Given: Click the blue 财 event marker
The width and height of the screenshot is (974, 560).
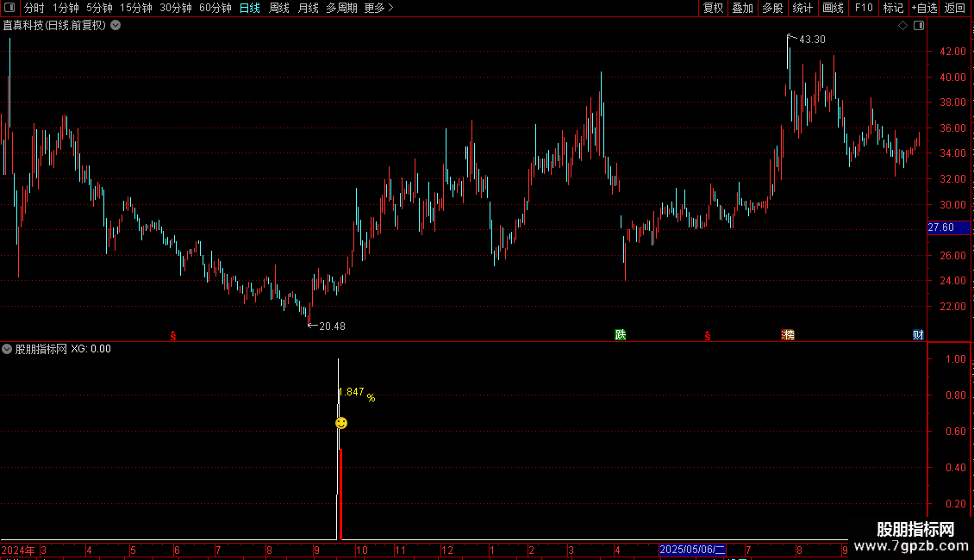Looking at the screenshot, I should 918,334.
